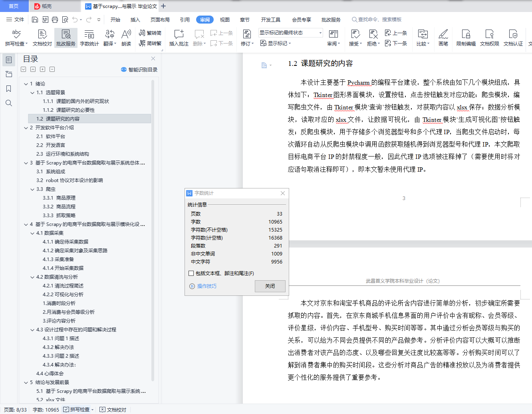Open the 批改服务 ribbon tool

pyautogui.click(x=66, y=38)
